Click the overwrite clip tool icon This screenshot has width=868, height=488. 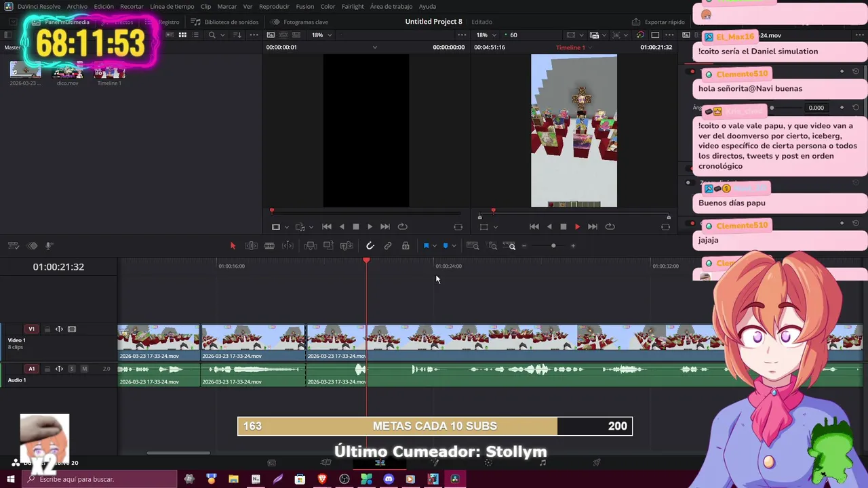pyautogui.click(x=328, y=246)
